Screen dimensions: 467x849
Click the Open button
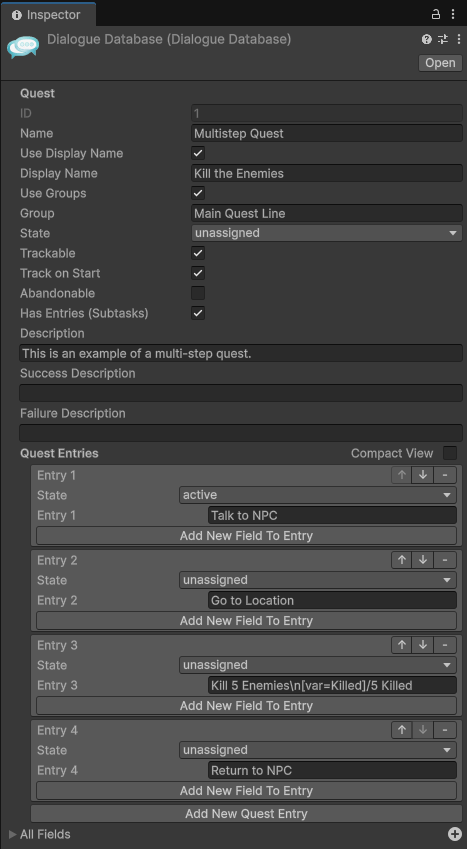440,63
